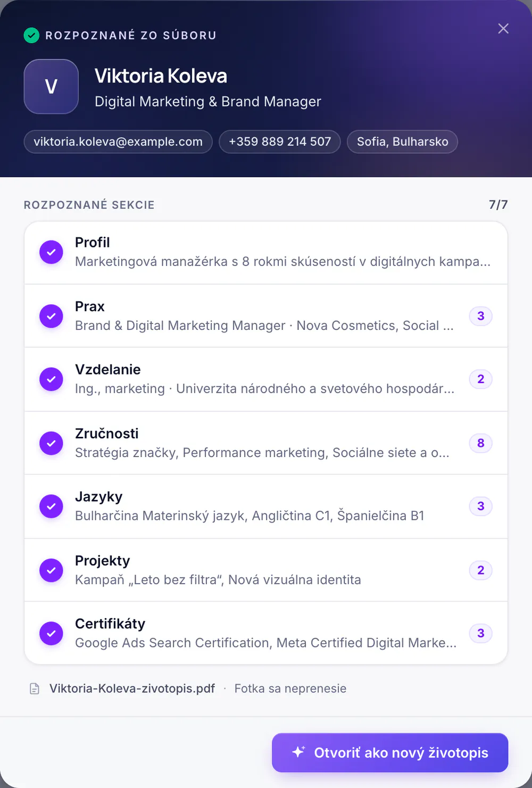This screenshot has height=788, width=532.
Task: Uncheck the Zručnosti section circle
Action: coord(51,443)
